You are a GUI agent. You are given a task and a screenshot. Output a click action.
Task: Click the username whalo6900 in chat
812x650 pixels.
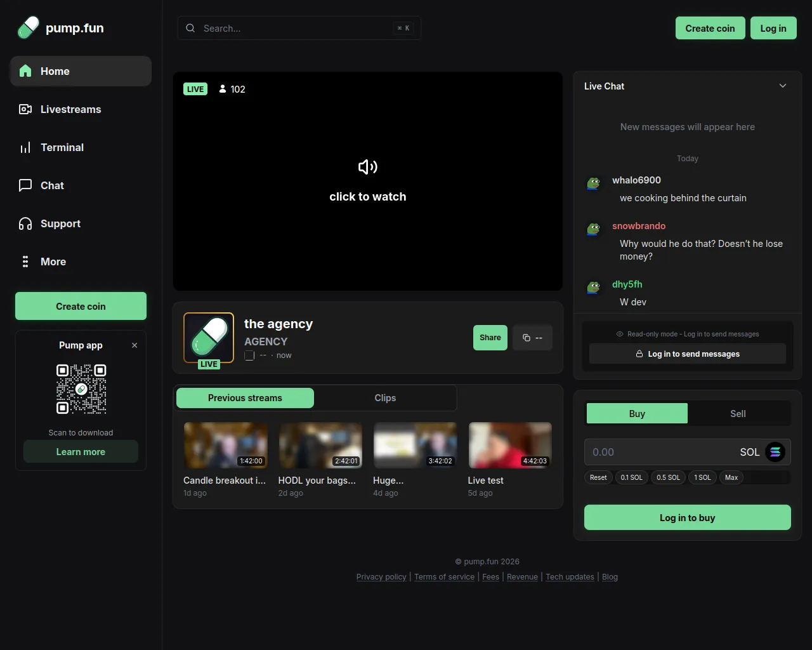tap(636, 180)
